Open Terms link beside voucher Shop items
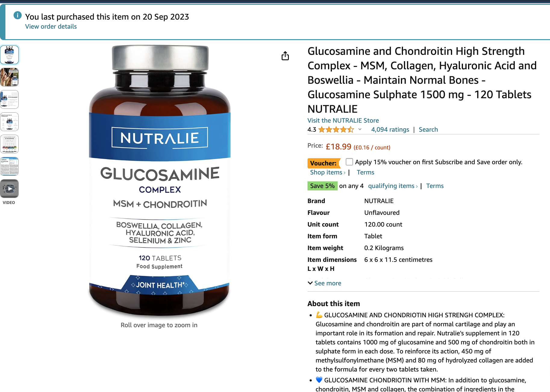 click(x=365, y=172)
